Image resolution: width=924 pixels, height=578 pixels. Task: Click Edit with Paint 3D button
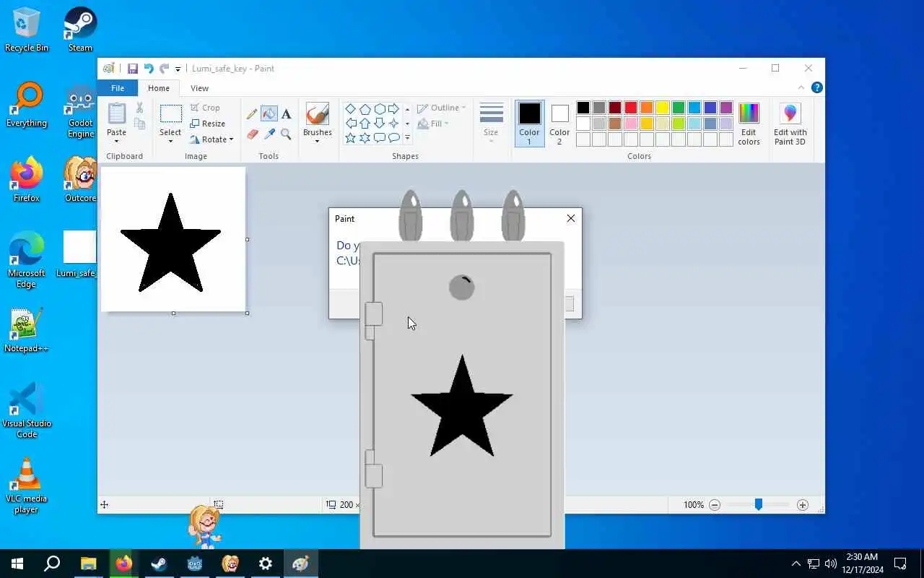pos(790,124)
